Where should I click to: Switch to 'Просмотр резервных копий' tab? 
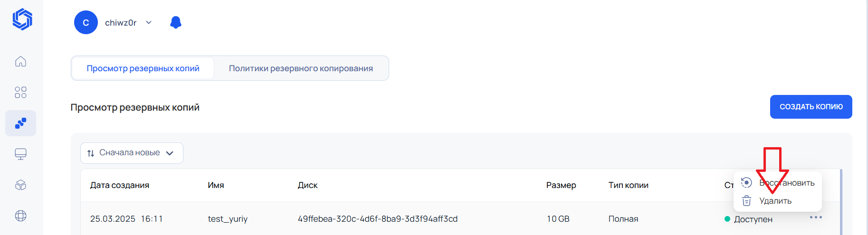143,68
